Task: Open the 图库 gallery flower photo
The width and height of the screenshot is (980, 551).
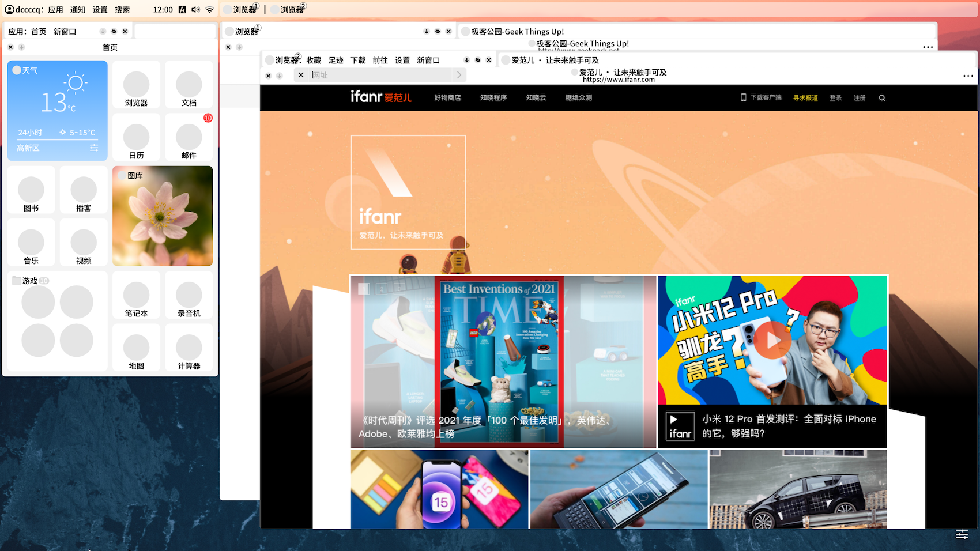Action: click(x=163, y=216)
